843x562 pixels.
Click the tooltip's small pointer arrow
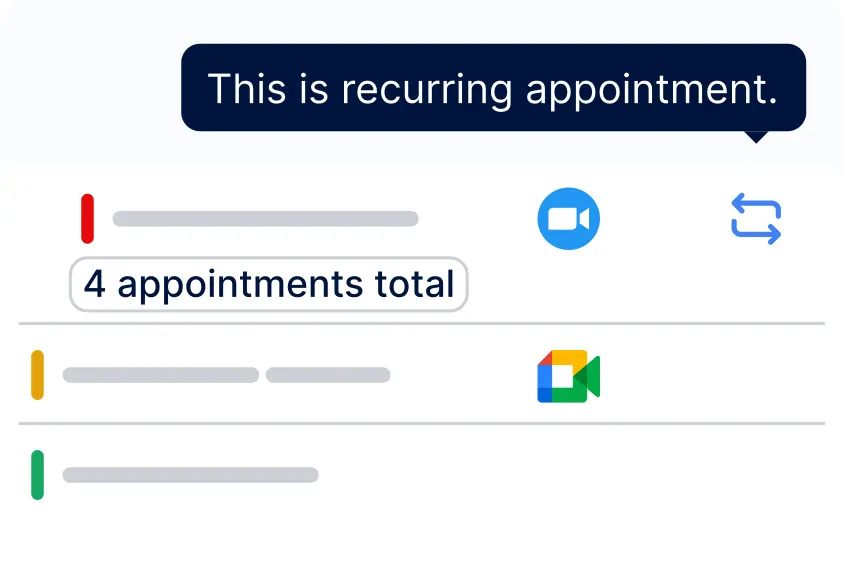click(757, 136)
